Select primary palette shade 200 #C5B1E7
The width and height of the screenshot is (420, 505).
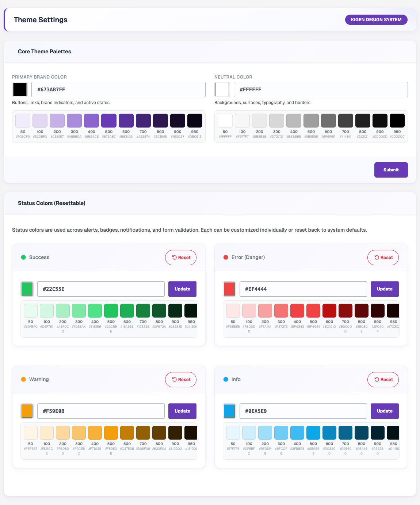click(x=57, y=121)
